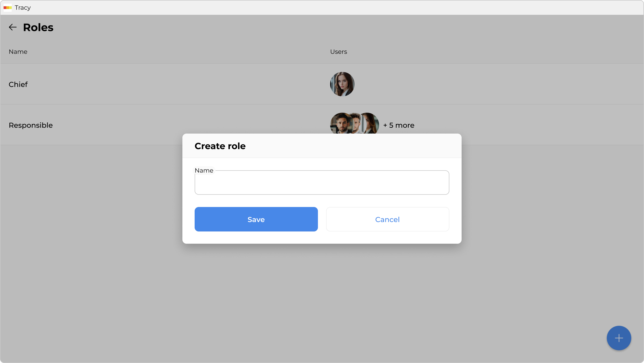The width and height of the screenshot is (644, 363).
Task: Open the '+ 5 more' users link
Action: click(399, 125)
